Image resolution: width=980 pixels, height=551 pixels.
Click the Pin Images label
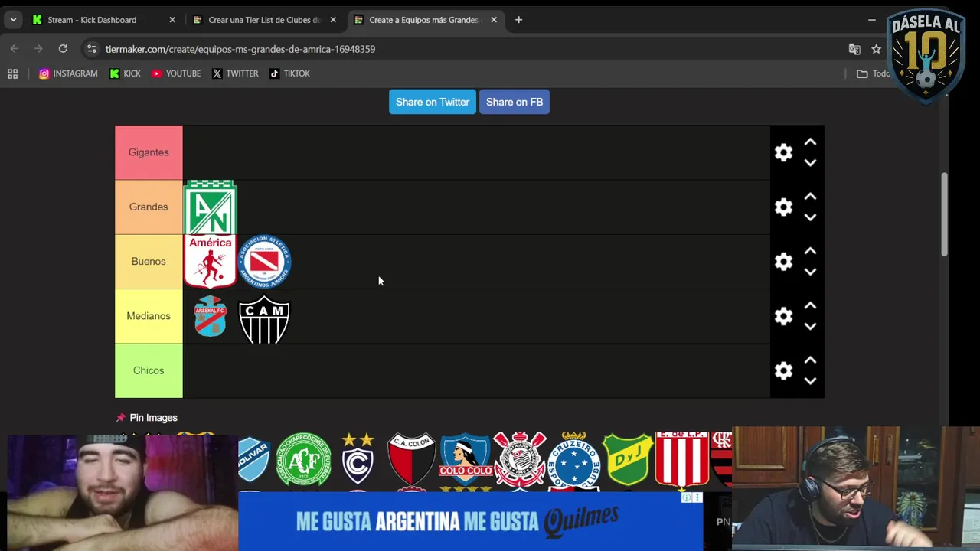153,418
